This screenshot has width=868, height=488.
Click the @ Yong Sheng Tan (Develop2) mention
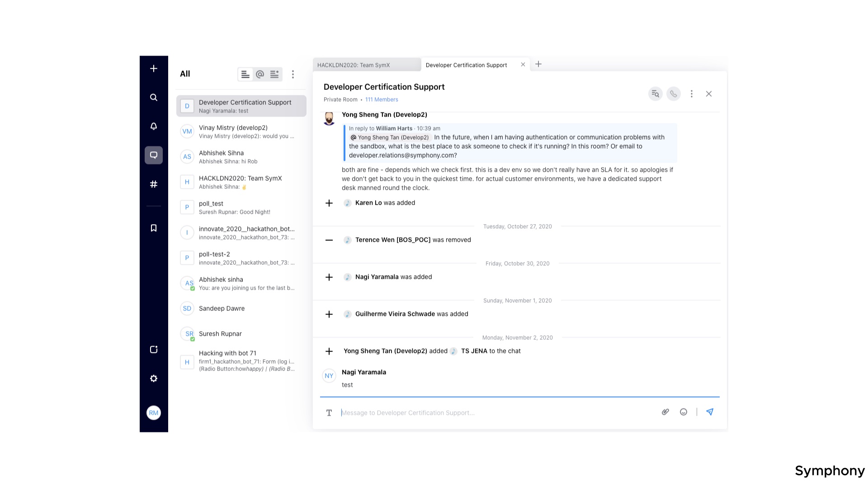point(390,137)
